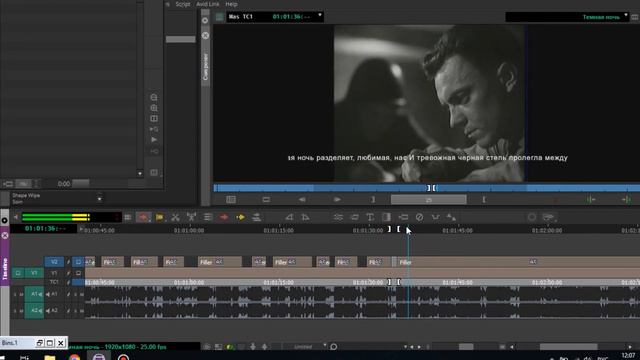The height and width of the screenshot is (360, 640).
Task: Click the red Overwrite arrow button
Action: click(224, 217)
